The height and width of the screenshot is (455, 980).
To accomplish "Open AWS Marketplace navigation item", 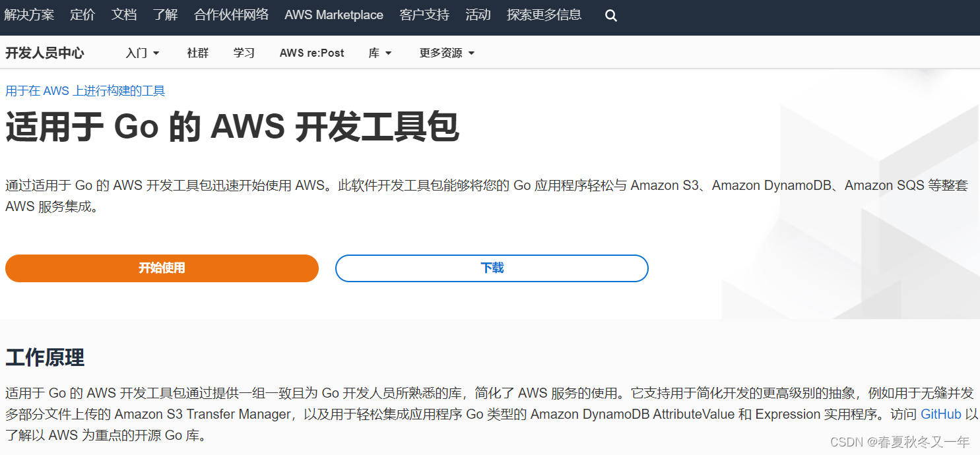I will [x=334, y=15].
